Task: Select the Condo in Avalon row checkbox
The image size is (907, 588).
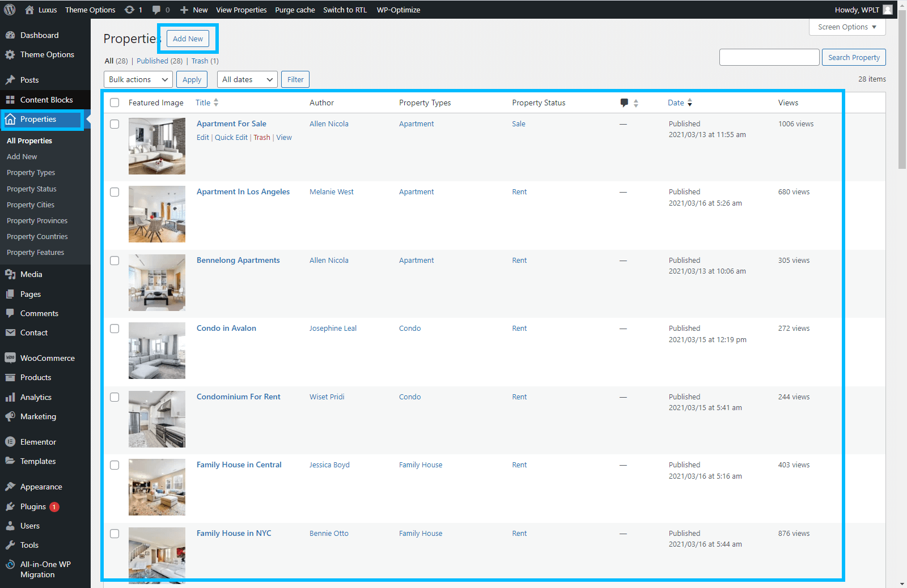Action: pos(115,329)
